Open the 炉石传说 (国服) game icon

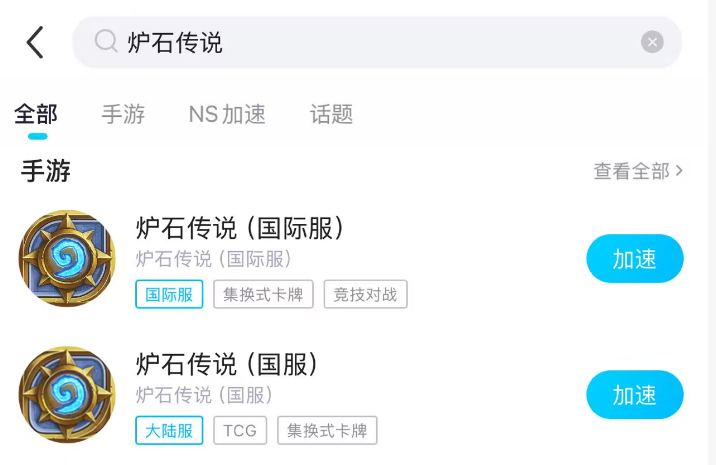click(x=67, y=395)
